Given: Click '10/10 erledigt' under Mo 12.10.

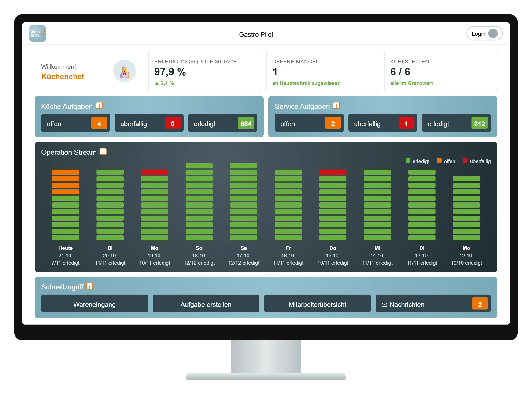Looking at the screenshot, I should (466, 263).
